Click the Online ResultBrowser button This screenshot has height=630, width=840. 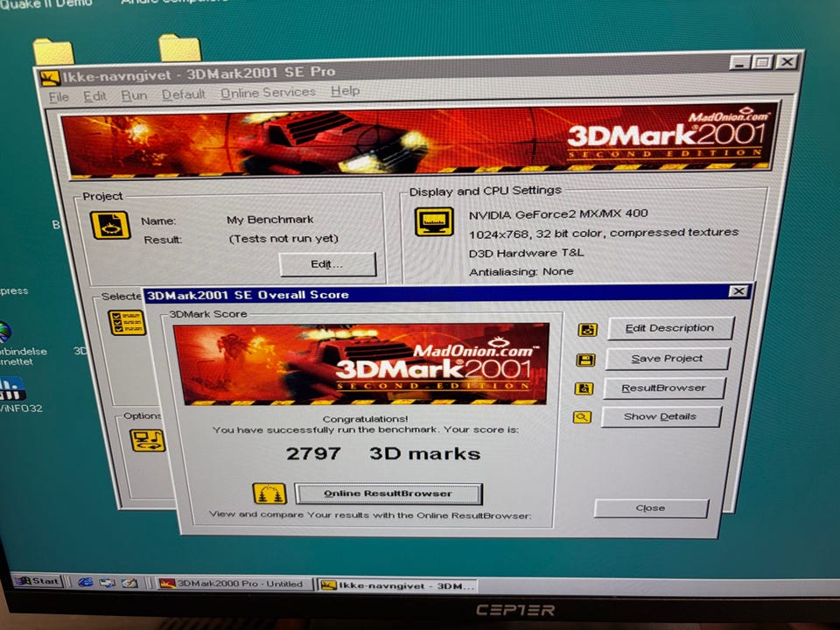388,493
